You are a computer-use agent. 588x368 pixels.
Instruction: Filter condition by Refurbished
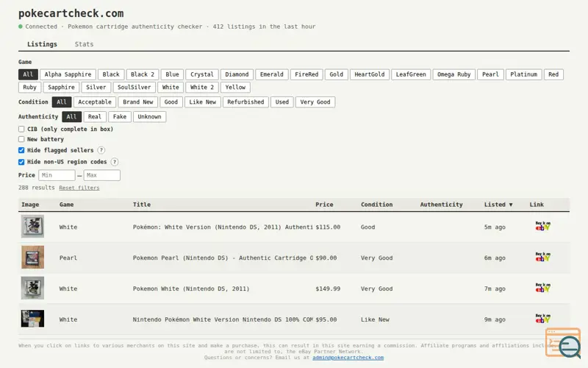click(245, 102)
